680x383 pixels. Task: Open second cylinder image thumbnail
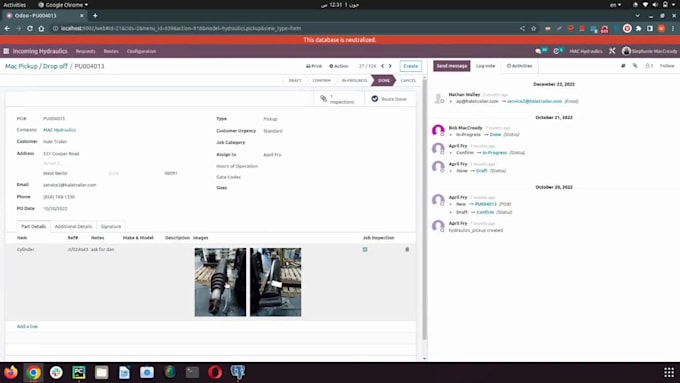point(275,282)
